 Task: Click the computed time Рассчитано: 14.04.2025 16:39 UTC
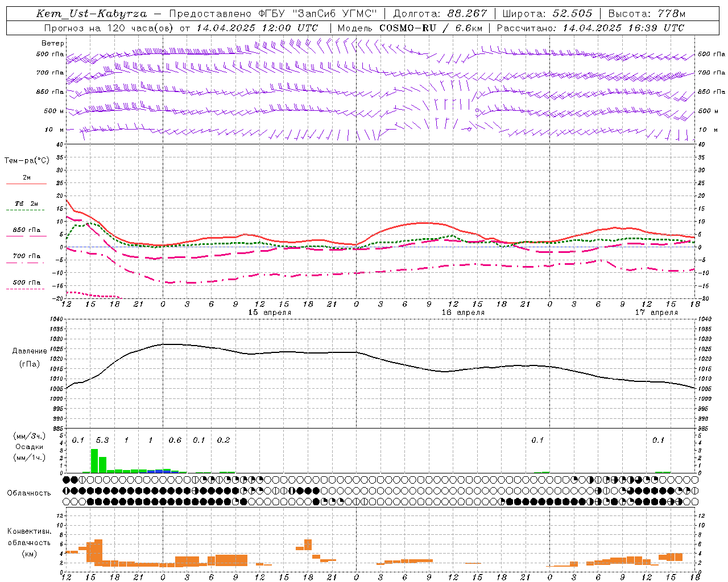pyautogui.click(x=590, y=28)
